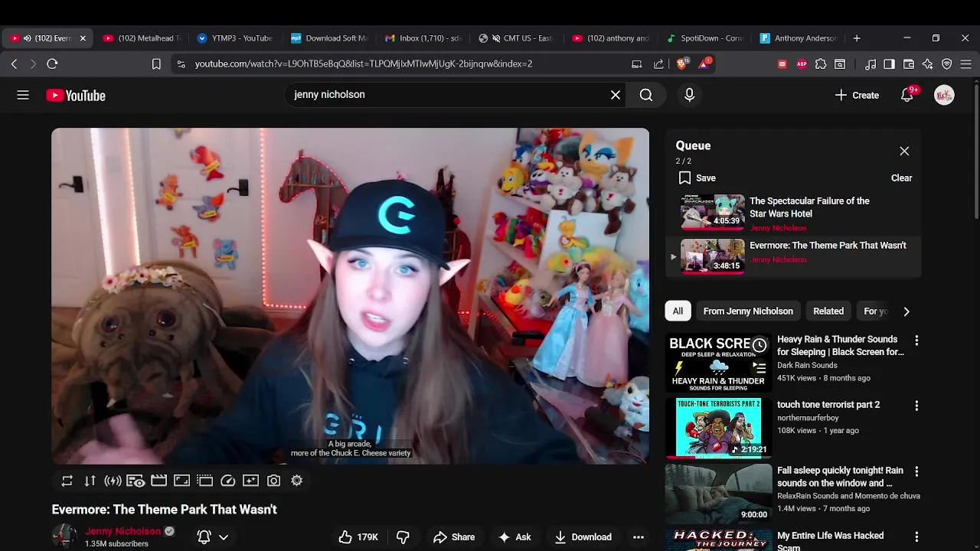Open options for touch tone terrorist video

916,406
